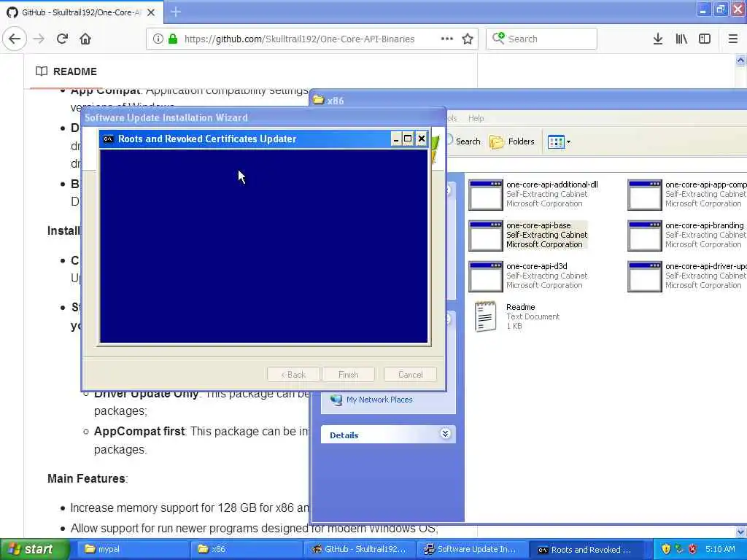747x560 pixels.
Task: Open Firefox downloads panel
Action: [x=657, y=39]
